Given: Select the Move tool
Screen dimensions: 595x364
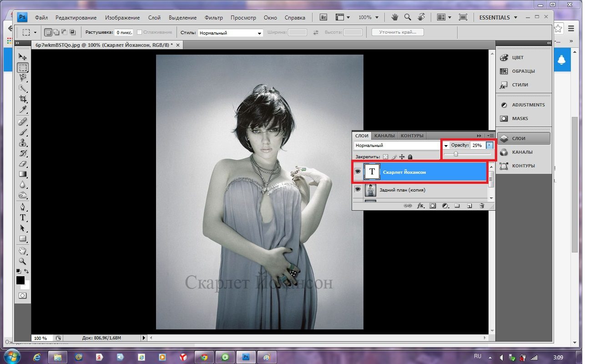Looking at the screenshot, I should pyautogui.click(x=22, y=57).
